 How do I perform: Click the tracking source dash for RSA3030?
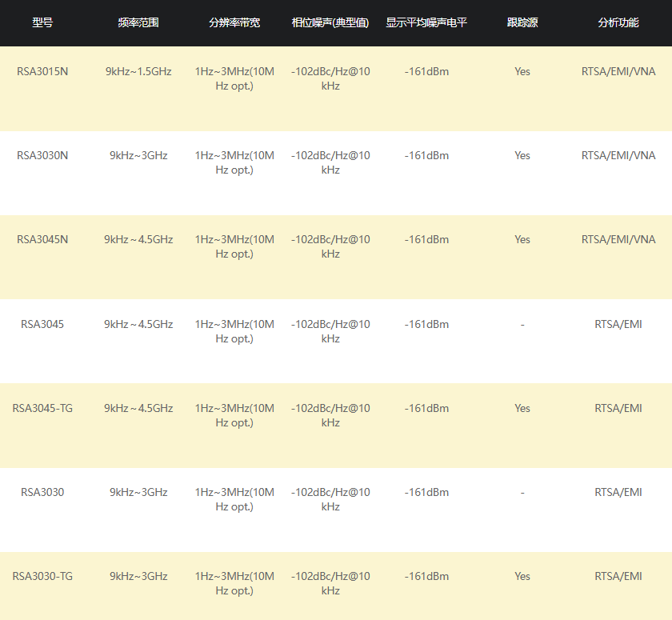click(x=522, y=493)
